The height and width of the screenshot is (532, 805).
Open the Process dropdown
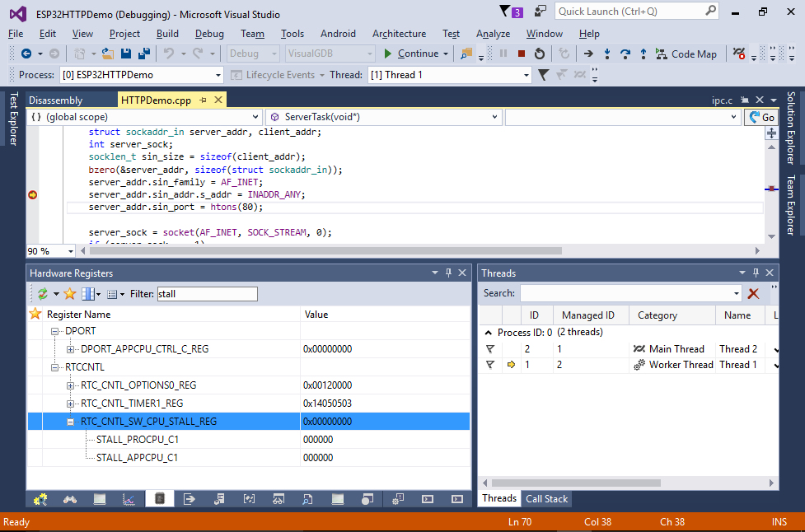point(218,75)
